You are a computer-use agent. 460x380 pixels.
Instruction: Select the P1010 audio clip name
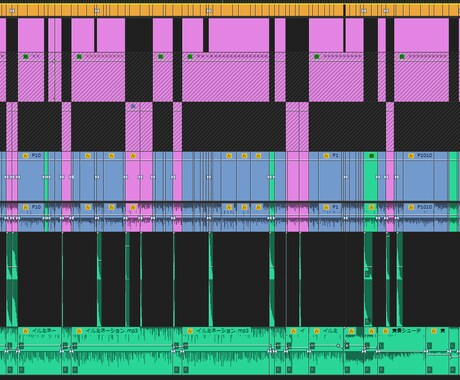click(x=424, y=207)
